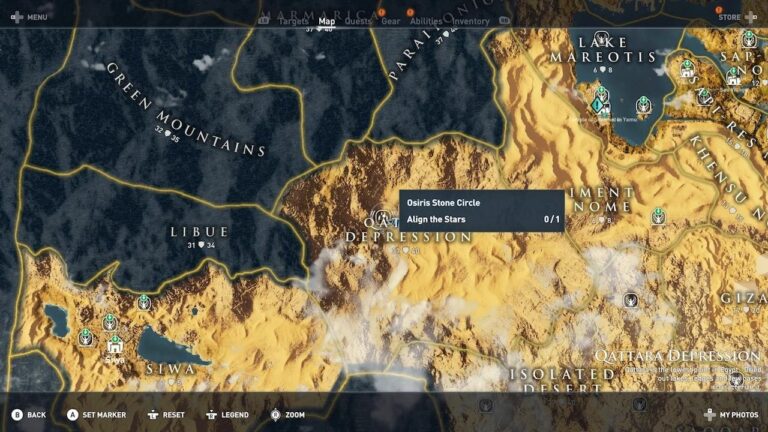Select the viewpoint west of Siwa town icon
Screen dimensions: 768x432
click(86, 337)
